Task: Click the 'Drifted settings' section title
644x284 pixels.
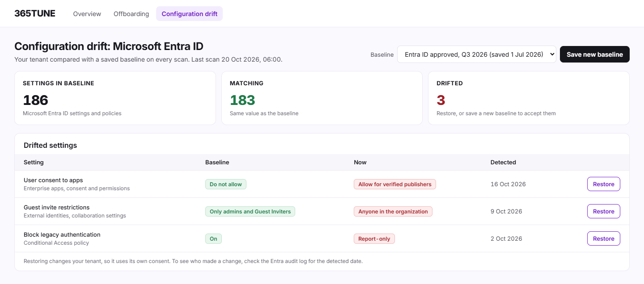Action: pos(51,145)
